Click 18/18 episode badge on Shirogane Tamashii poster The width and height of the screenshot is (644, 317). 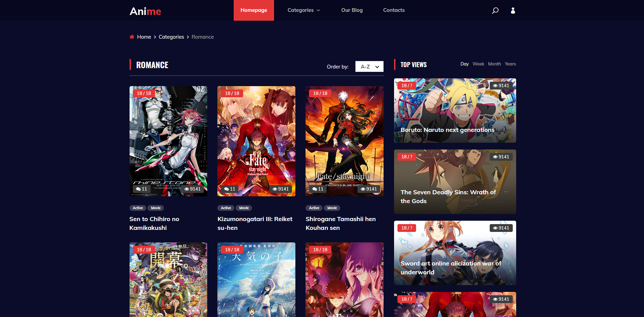coord(320,93)
